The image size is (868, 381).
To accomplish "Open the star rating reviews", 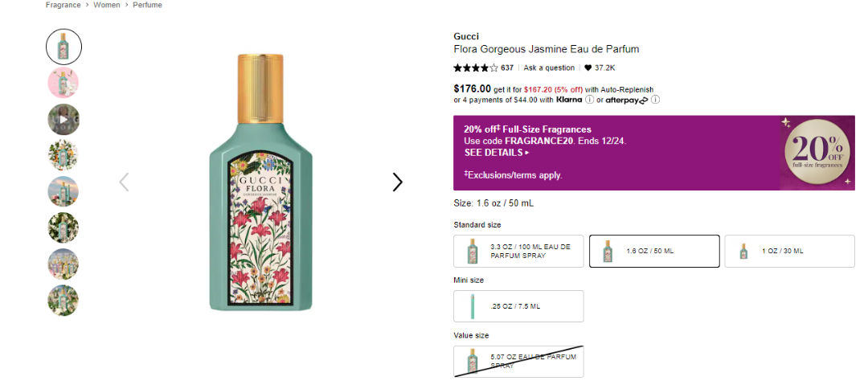I will [475, 68].
